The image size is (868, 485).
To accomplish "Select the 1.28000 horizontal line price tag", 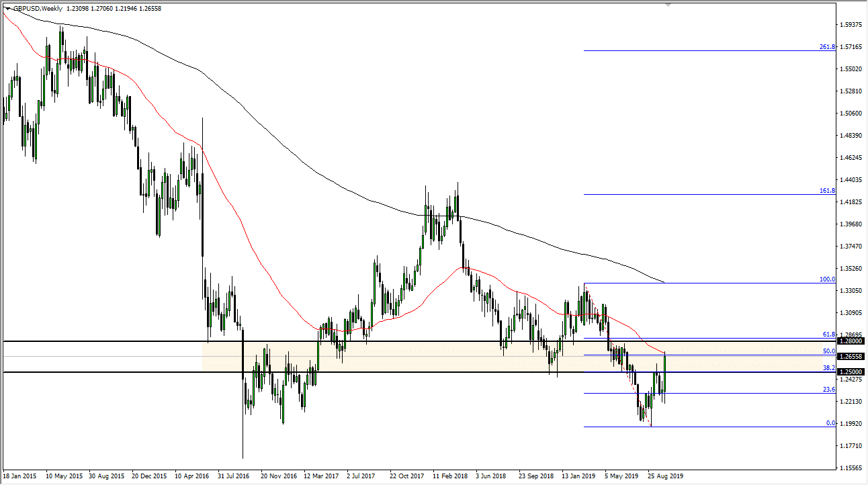I will [850, 341].
